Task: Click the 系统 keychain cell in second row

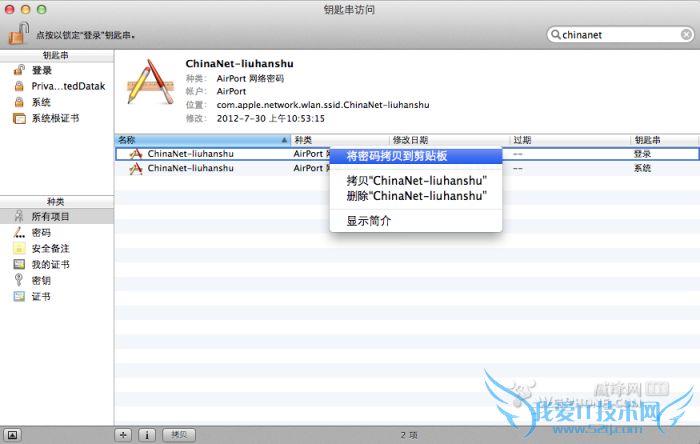Action: 642,168
